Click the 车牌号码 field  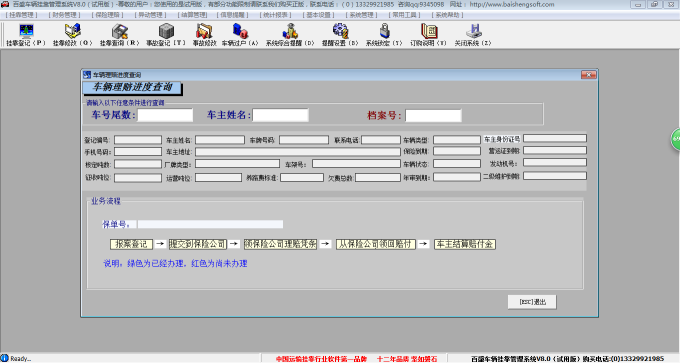click(x=304, y=140)
